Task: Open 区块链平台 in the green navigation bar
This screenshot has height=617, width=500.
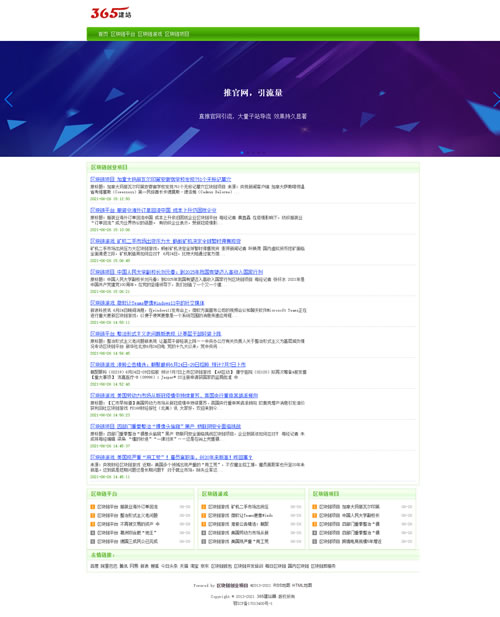Action: (123, 34)
